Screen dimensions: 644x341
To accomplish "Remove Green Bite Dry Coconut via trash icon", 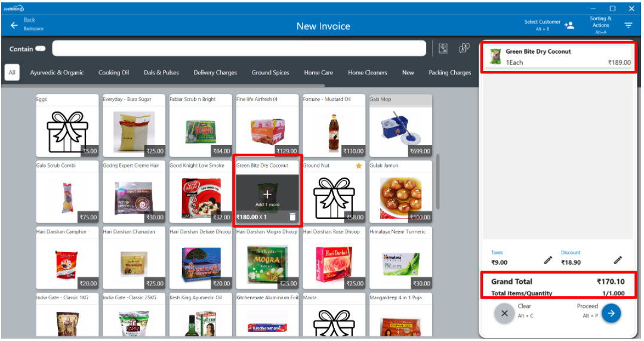I will (292, 217).
